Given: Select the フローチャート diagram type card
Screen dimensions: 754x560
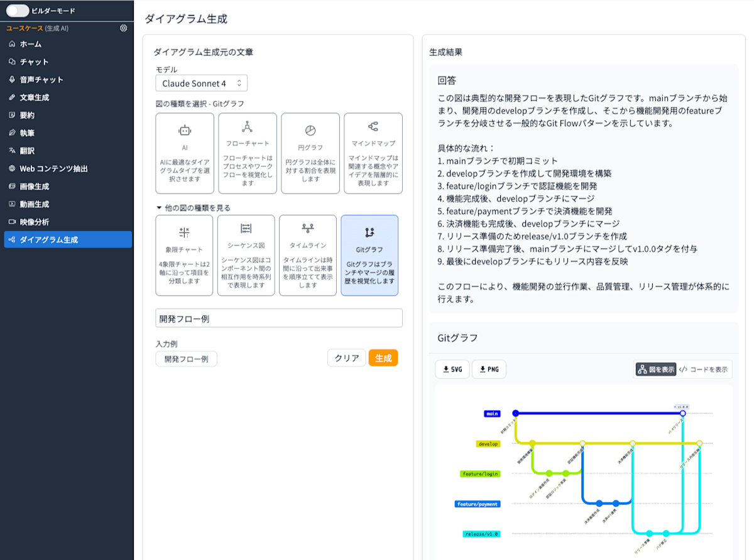Looking at the screenshot, I should [248, 153].
